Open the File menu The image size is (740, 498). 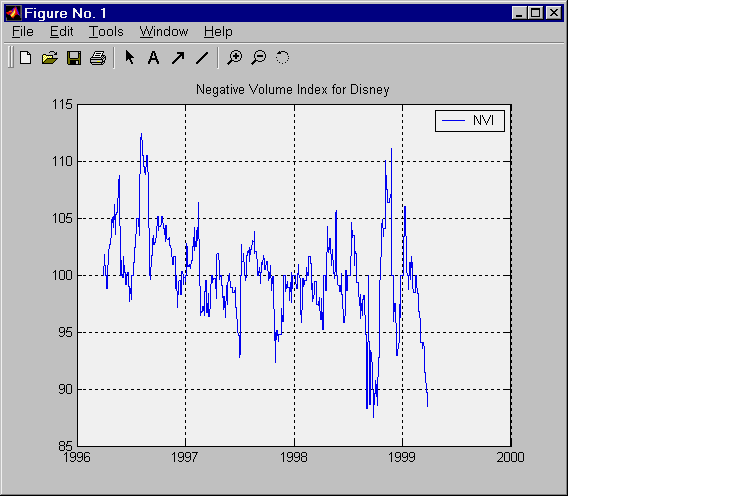tap(23, 32)
